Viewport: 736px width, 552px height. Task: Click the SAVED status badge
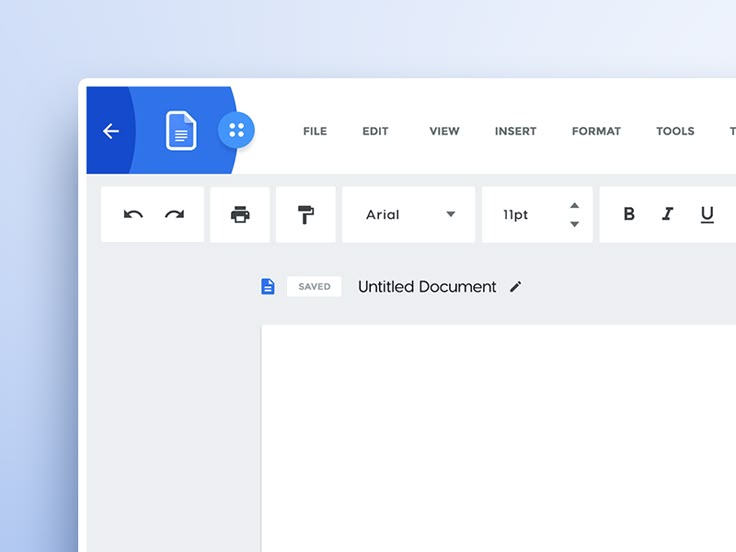[x=314, y=286]
